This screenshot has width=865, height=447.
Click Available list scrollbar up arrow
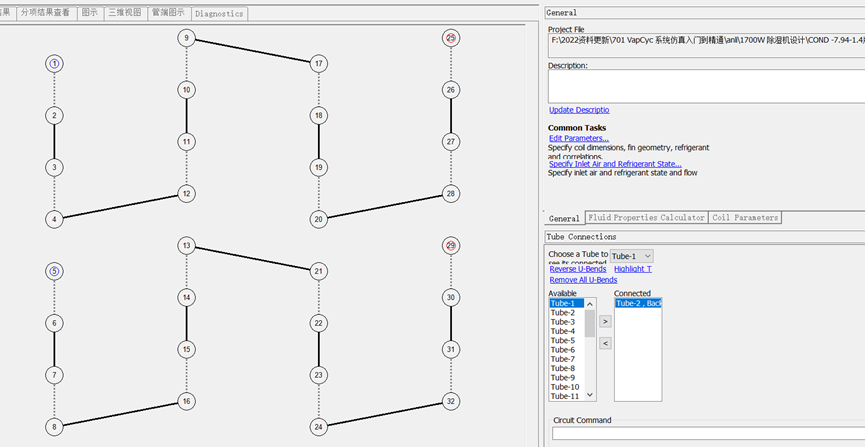[x=590, y=304]
